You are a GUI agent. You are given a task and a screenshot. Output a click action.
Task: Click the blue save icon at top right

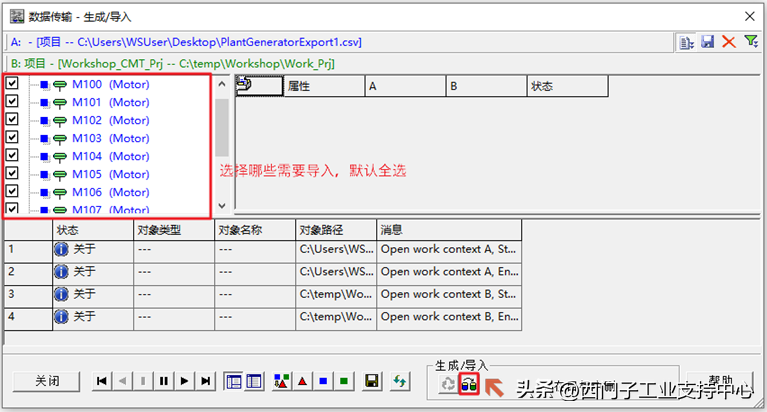tap(708, 42)
